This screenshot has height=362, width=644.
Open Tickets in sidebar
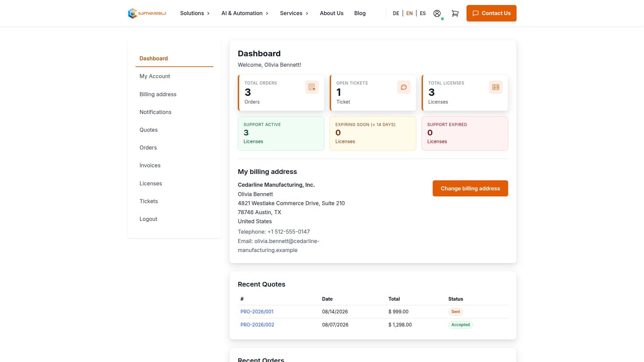tap(174, 201)
